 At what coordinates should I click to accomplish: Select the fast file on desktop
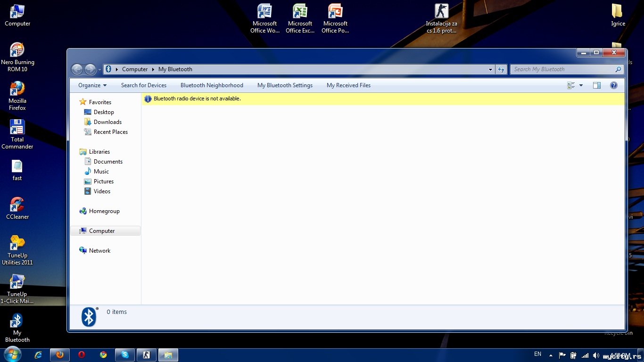17,170
